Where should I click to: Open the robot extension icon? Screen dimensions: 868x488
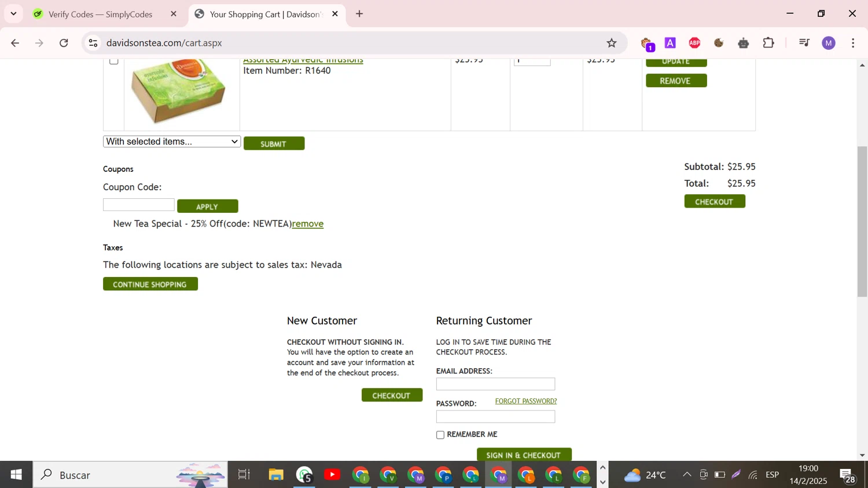[x=744, y=43]
